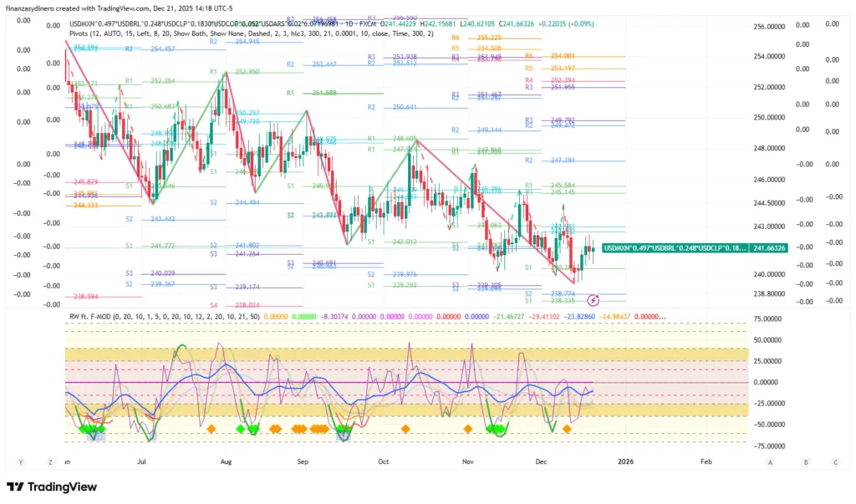
Task: Click the purple lightning bolt event icon
Action: coord(593,299)
